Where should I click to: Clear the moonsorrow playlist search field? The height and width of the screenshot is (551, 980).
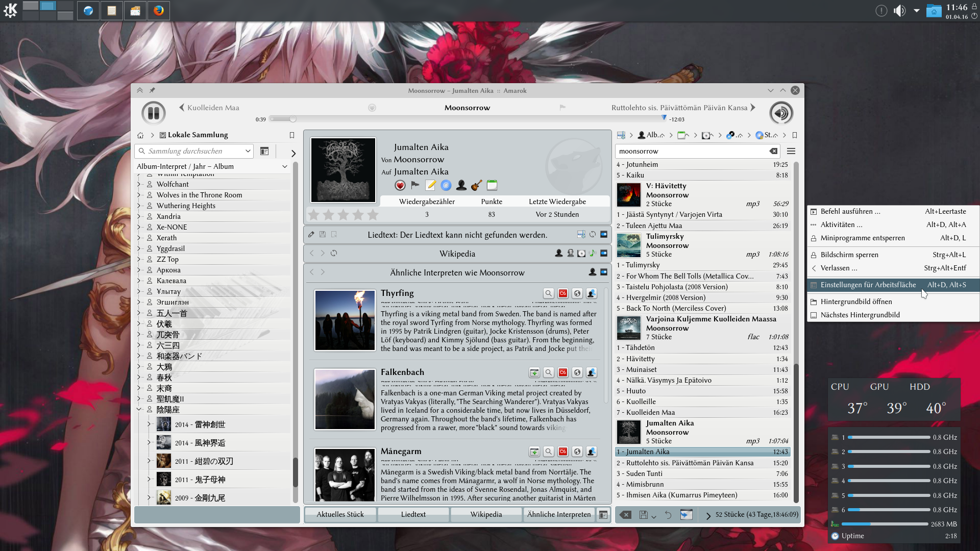coord(773,152)
